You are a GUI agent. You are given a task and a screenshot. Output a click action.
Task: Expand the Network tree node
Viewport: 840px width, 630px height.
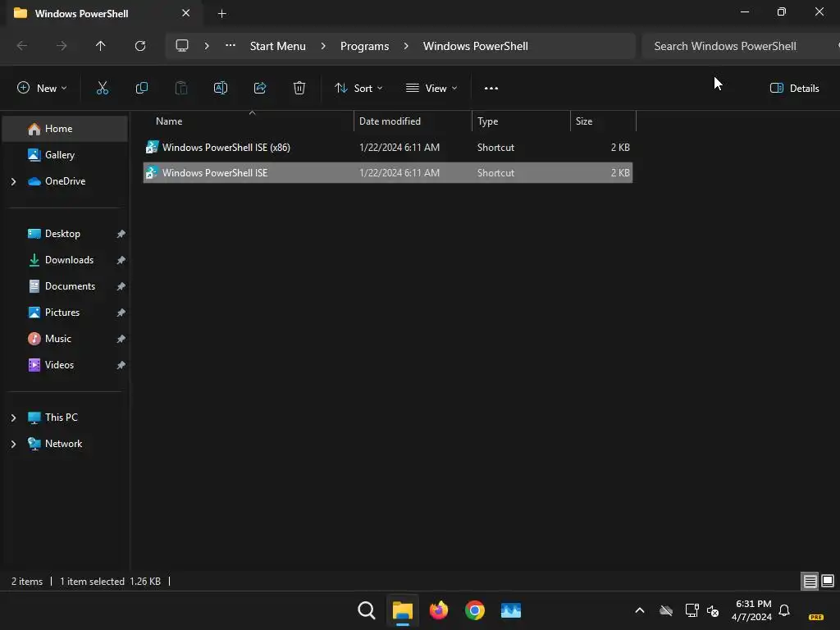[13, 444]
